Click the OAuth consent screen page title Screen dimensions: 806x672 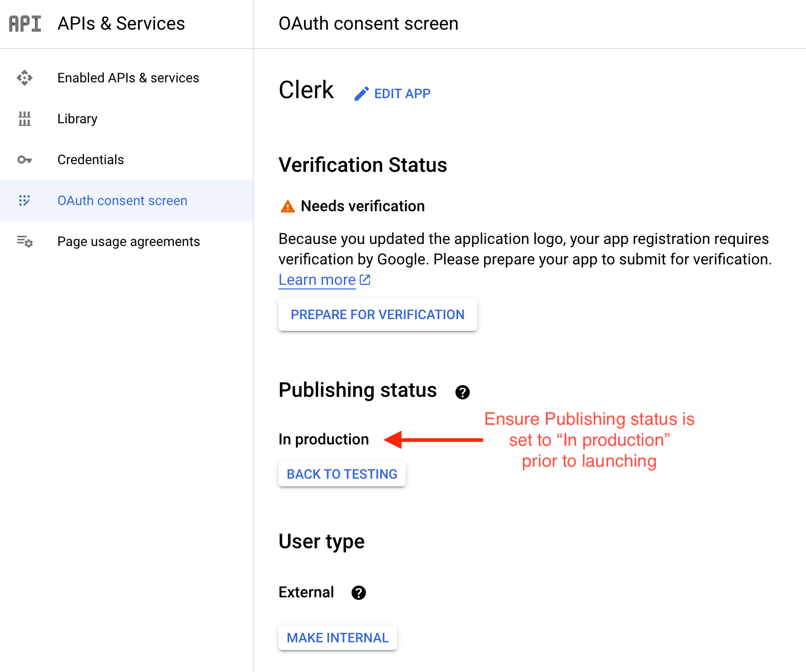click(368, 24)
